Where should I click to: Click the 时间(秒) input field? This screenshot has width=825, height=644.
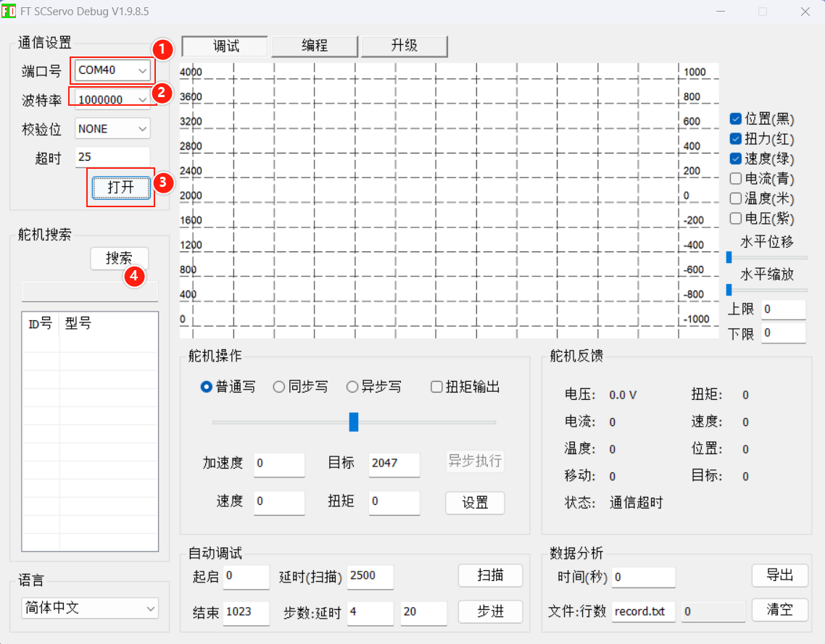[x=644, y=577]
